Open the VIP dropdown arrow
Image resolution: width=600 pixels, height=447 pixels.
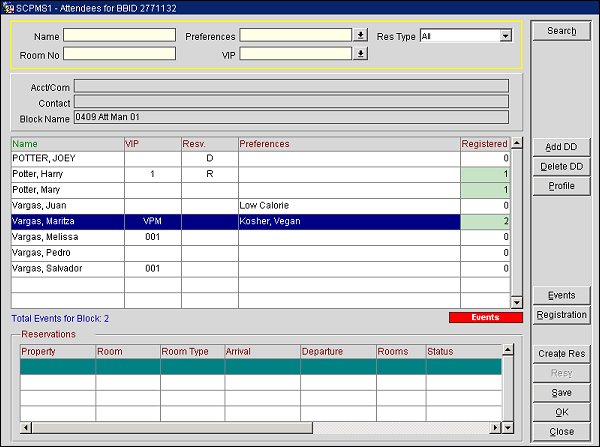361,54
